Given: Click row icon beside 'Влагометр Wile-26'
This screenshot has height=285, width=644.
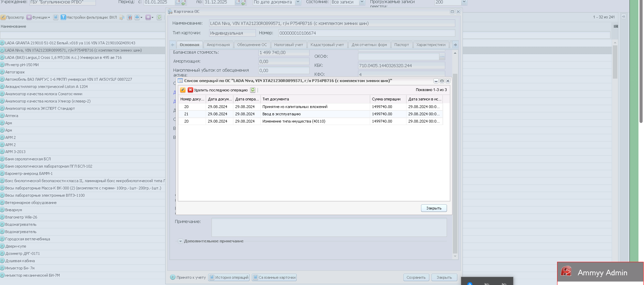Looking at the screenshot, I should [2, 217].
